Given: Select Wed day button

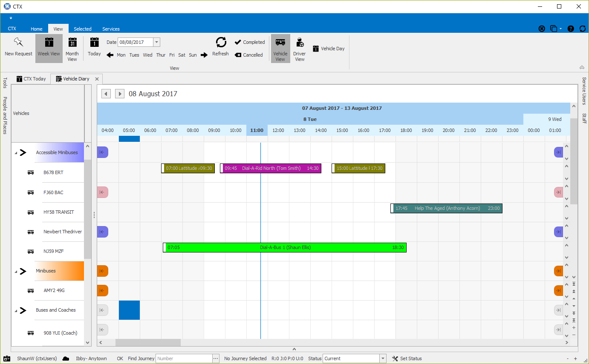Looking at the screenshot, I should click(x=147, y=55).
